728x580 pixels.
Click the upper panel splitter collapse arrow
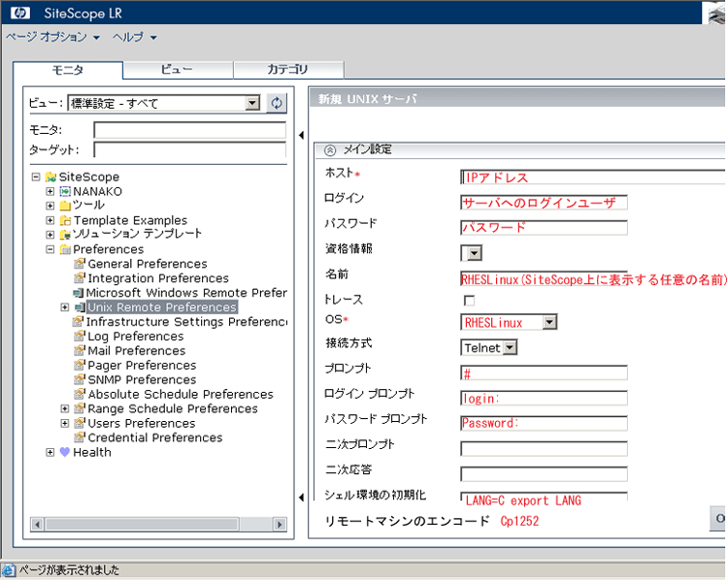point(301,135)
